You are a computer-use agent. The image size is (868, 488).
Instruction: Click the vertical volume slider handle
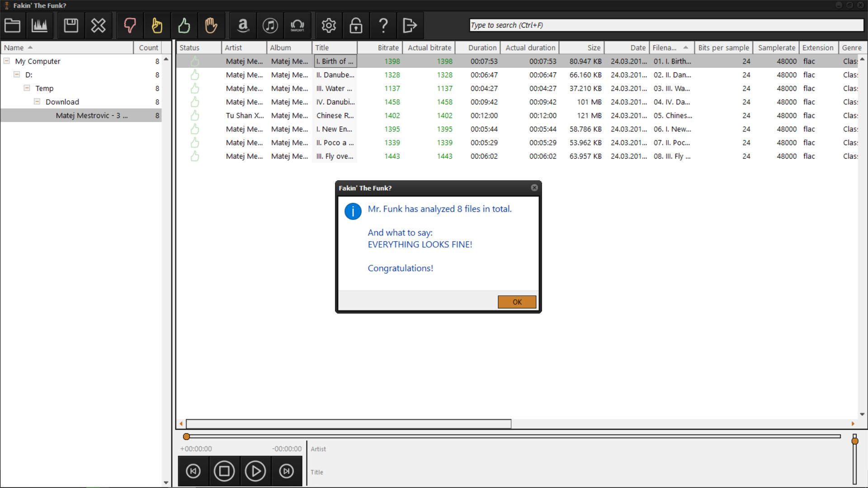tap(854, 441)
